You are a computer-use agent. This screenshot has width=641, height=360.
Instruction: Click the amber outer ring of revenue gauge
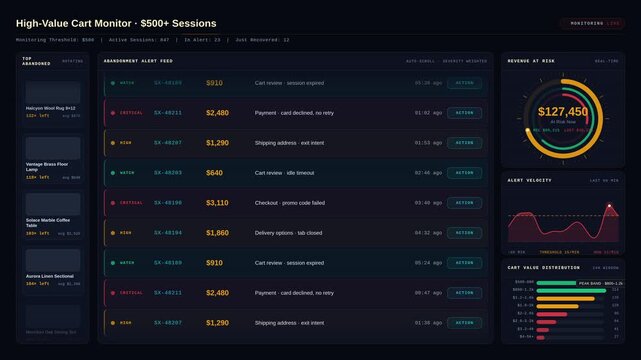(x=601, y=119)
